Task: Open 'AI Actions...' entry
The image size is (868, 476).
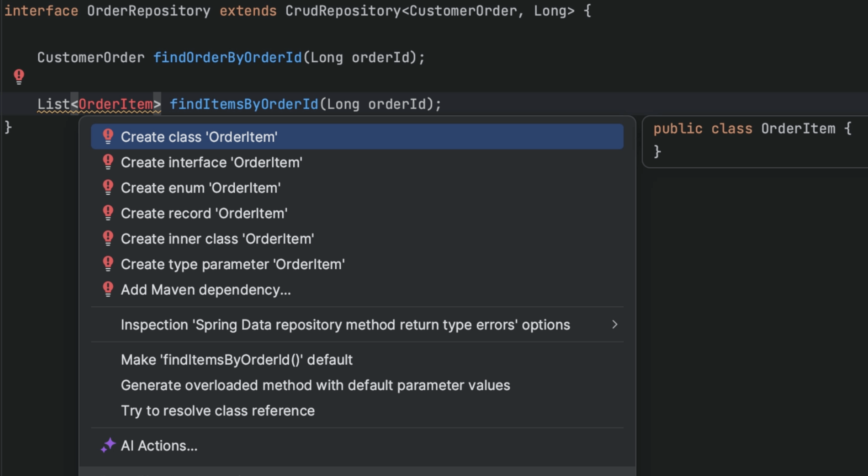Action: [159, 445]
